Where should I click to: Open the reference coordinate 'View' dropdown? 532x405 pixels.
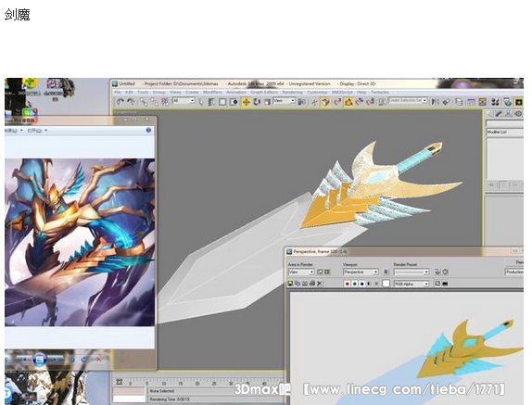[285, 101]
